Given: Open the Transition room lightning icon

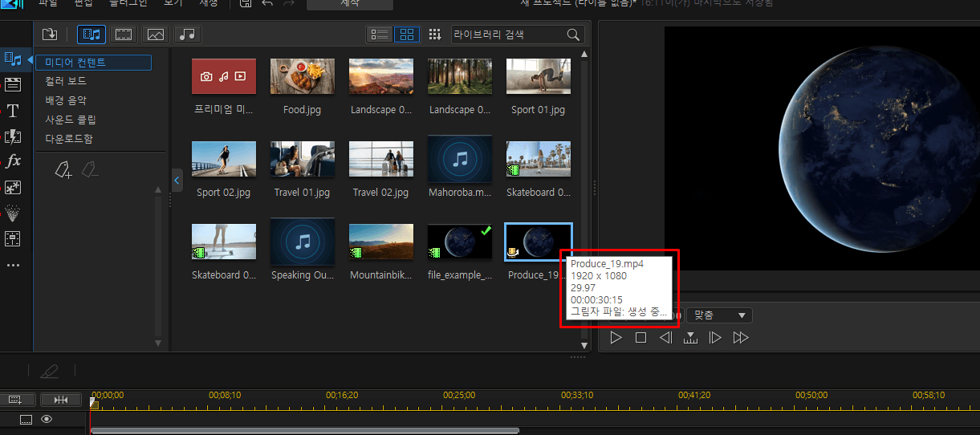Looking at the screenshot, I should click(13, 136).
